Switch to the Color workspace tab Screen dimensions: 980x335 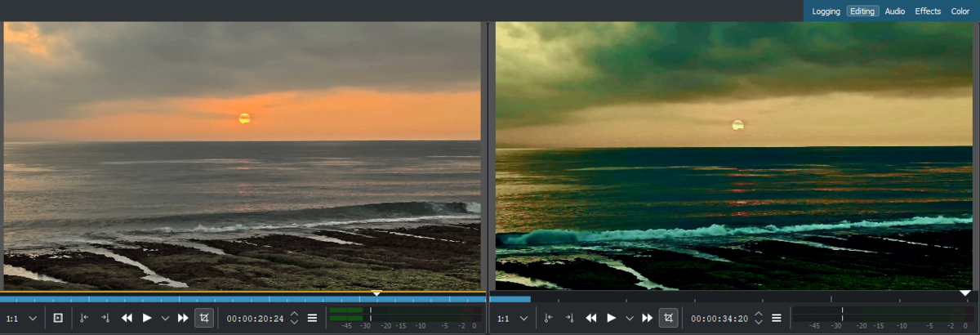coord(960,11)
